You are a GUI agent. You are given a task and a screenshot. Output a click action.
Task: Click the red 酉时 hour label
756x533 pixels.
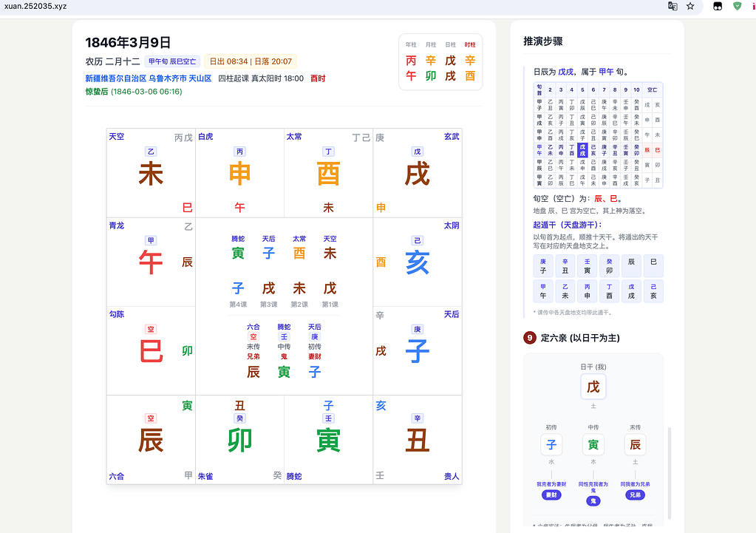[318, 78]
